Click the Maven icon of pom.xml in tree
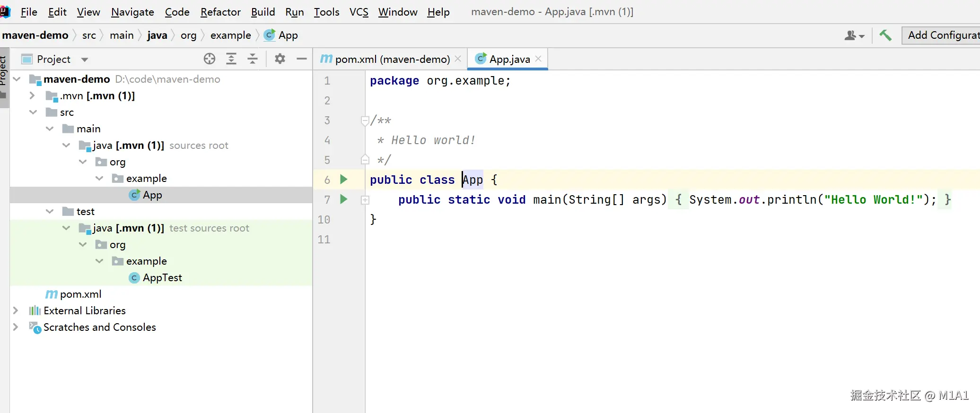The height and width of the screenshot is (413, 980). coord(52,294)
